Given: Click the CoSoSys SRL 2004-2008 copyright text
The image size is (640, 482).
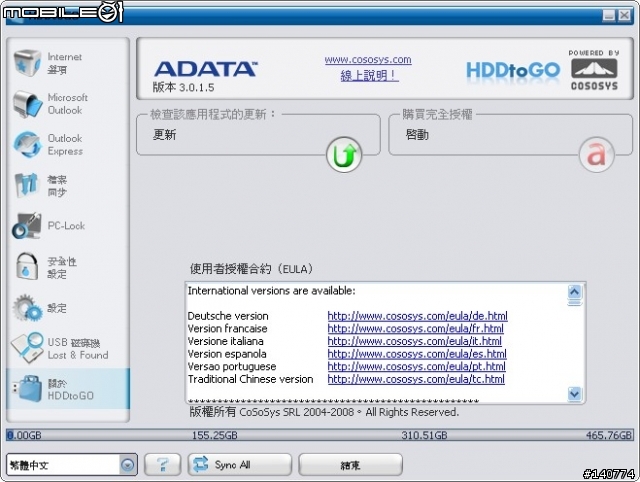Looking at the screenshot, I should click(324, 412).
